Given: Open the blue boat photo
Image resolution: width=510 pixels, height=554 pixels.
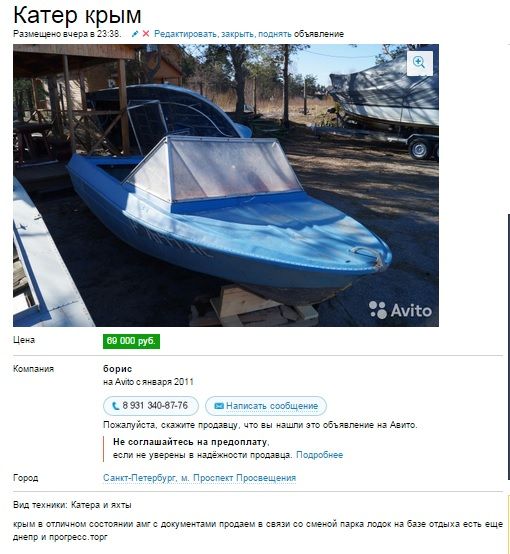Looking at the screenshot, I should click(x=226, y=185).
